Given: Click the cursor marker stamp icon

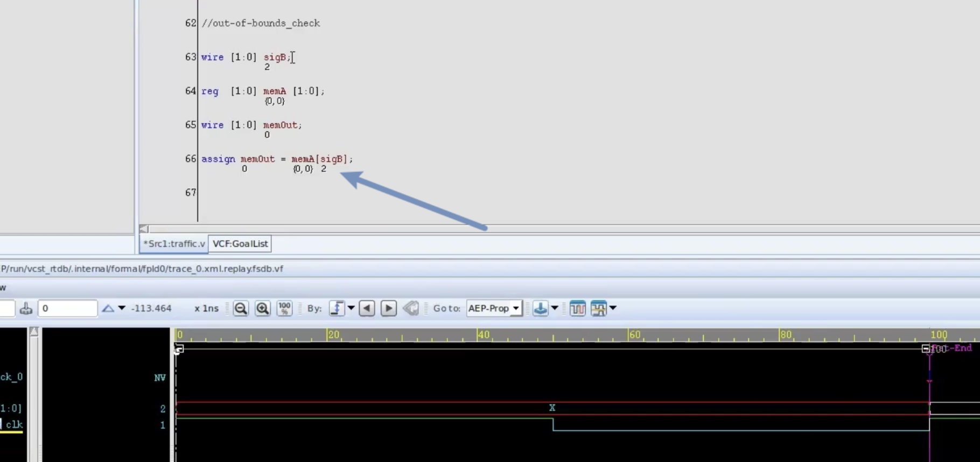Looking at the screenshot, I should tap(26, 309).
